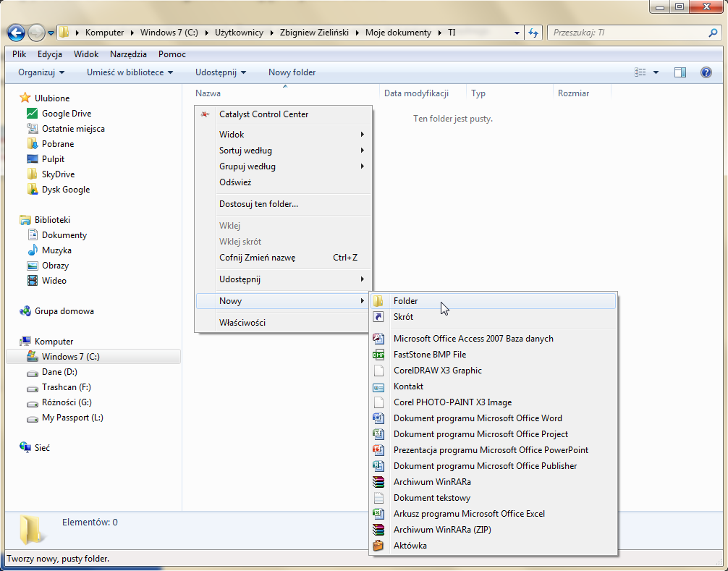Click the search magnifier icon
This screenshot has height=571, width=728.
pos(713,33)
